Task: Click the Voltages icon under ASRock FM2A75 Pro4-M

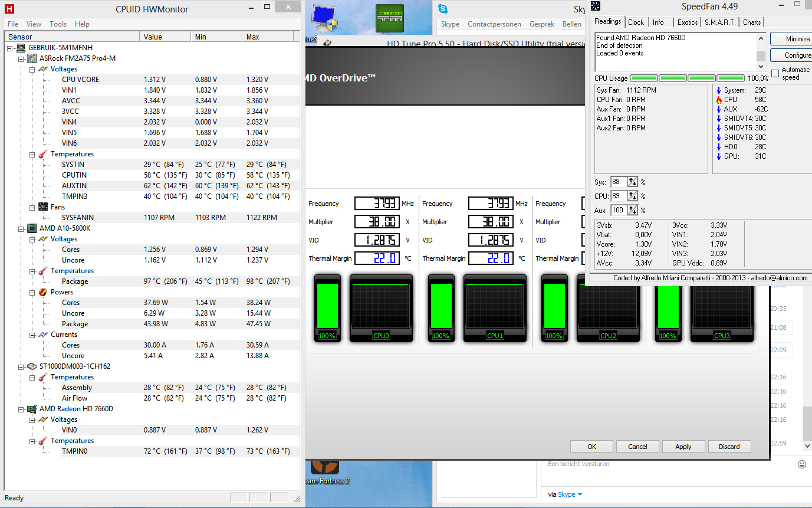Action: coord(43,69)
